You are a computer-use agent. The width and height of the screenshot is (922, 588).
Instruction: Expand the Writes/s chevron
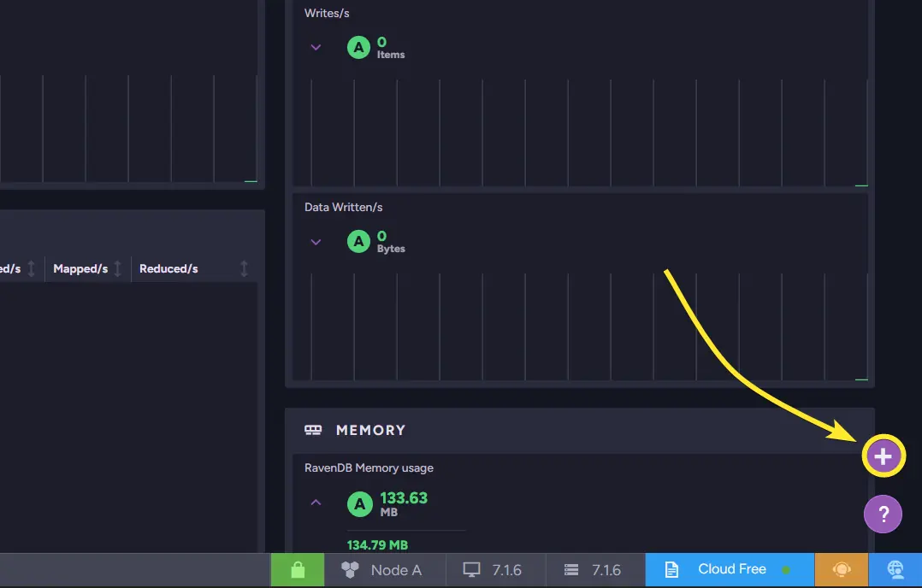tap(316, 47)
